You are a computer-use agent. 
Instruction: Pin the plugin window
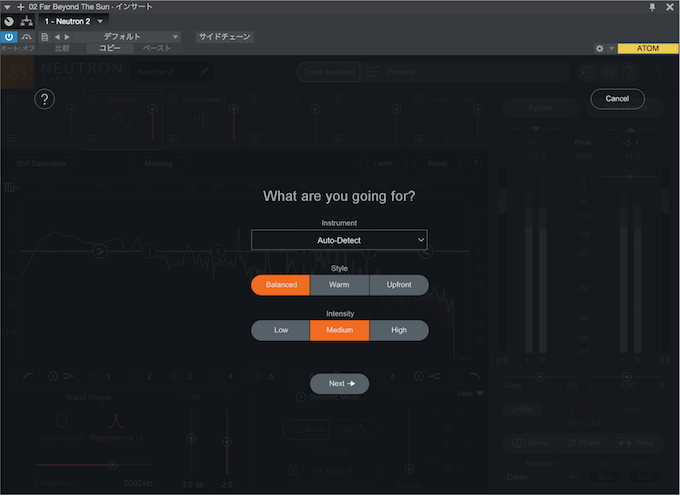pyautogui.click(x=652, y=7)
